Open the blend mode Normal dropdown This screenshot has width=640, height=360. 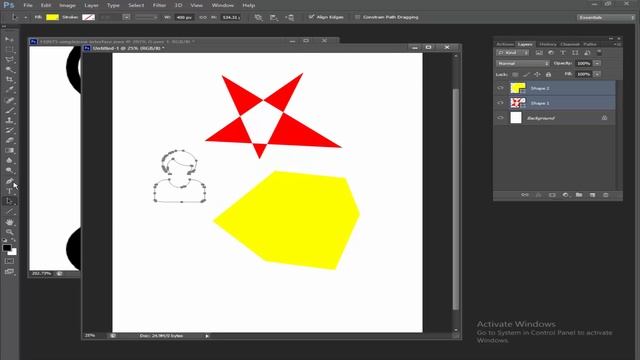(523, 63)
